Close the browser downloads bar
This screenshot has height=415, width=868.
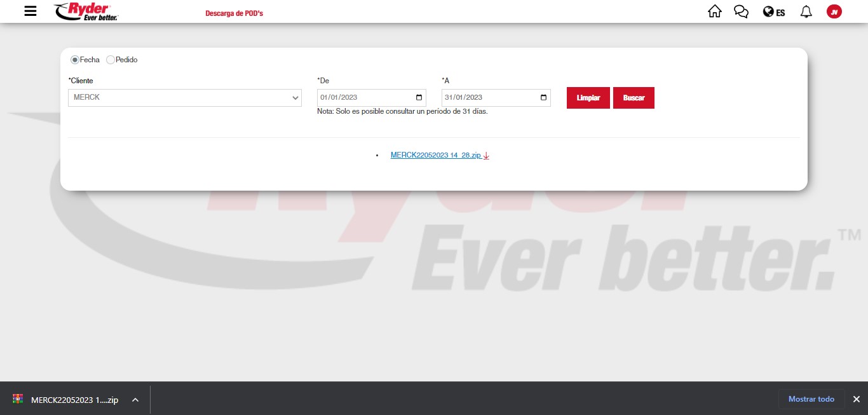(x=856, y=399)
